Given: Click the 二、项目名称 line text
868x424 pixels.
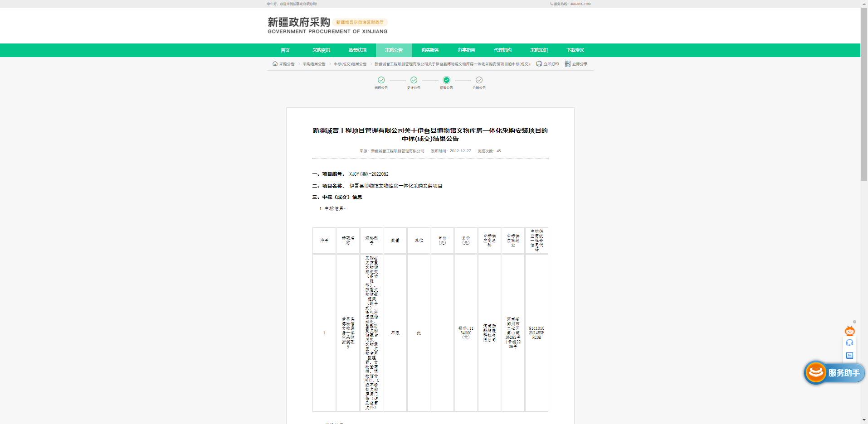Looking at the screenshot, I should 377,186.
